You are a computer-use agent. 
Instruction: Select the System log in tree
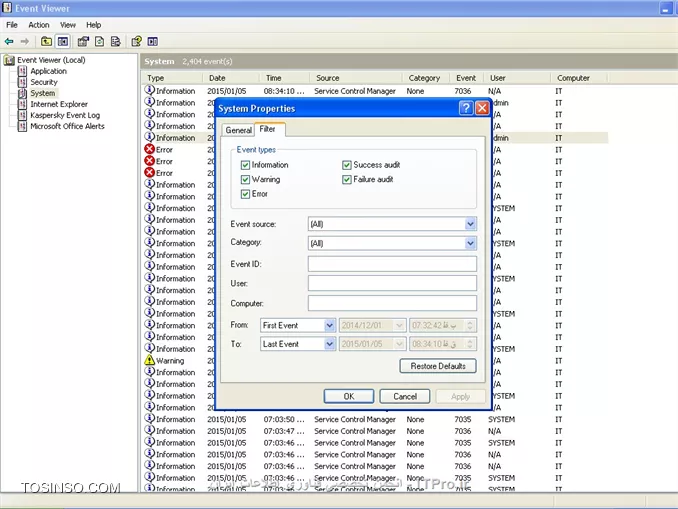tap(42, 93)
